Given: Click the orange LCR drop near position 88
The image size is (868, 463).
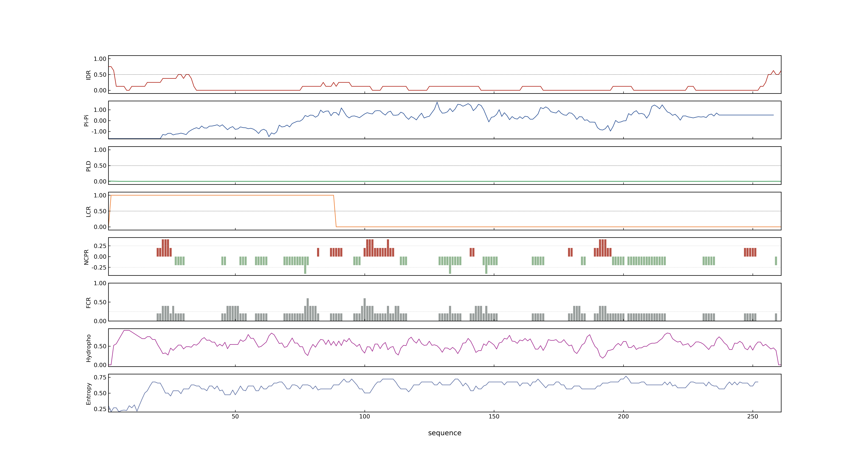Looking at the screenshot, I should (x=335, y=211).
